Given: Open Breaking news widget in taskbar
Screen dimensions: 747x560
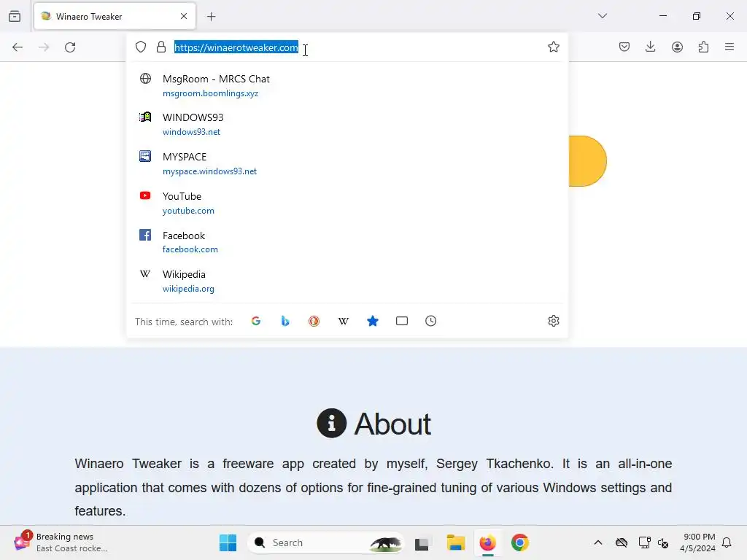Looking at the screenshot, I should tap(61, 542).
